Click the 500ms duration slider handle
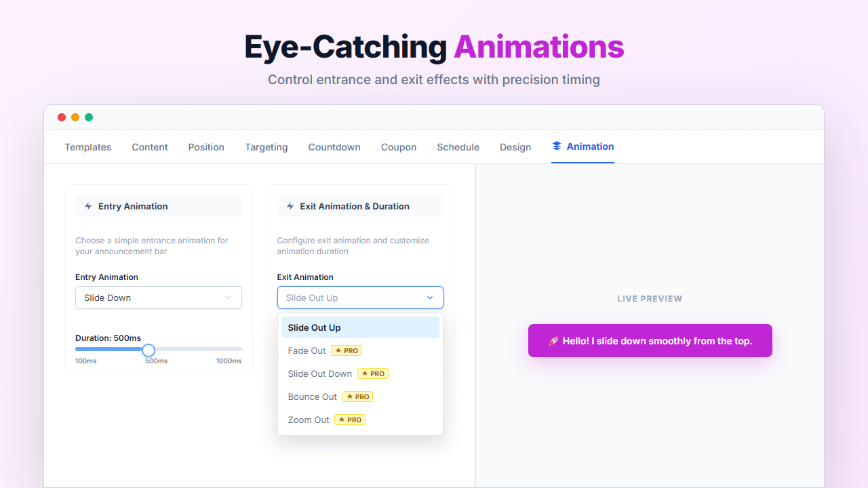The image size is (868, 488). (x=149, y=350)
